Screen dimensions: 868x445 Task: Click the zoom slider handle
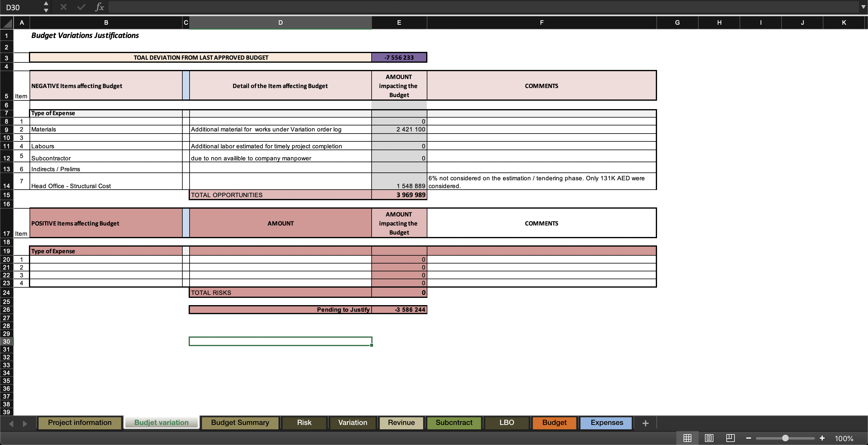785,438
